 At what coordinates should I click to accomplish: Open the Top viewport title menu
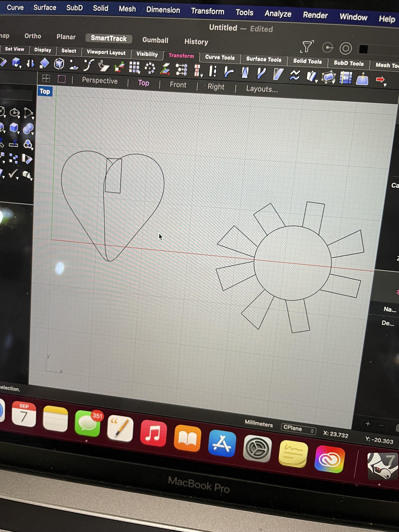tap(45, 91)
